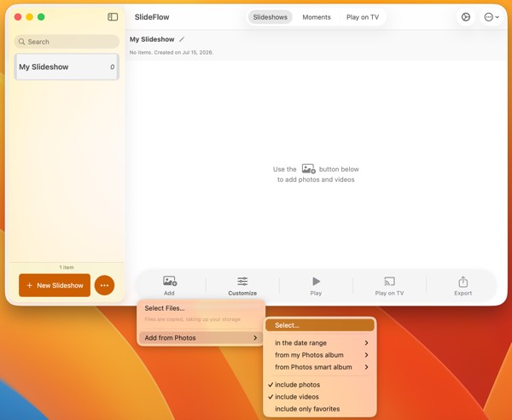Click the search magnifier icon
Image resolution: width=512 pixels, height=420 pixels.
click(22, 42)
